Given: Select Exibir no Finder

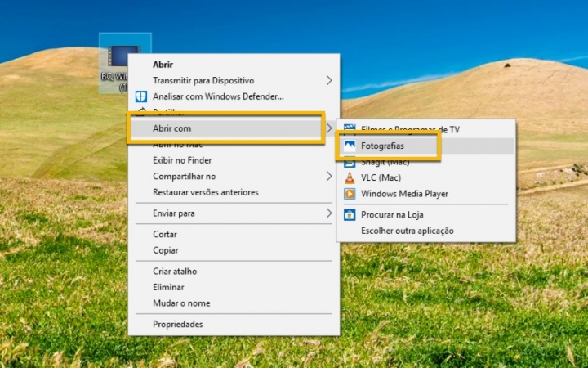Looking at the screenshot, I should [181, 160].
